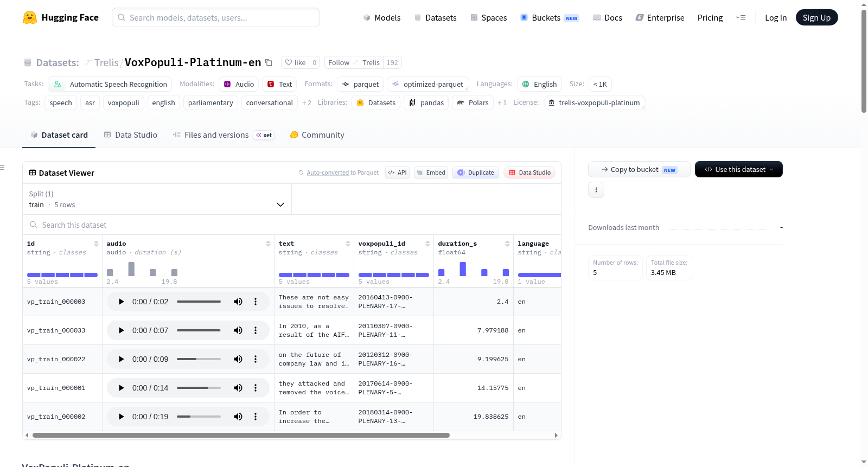This screenshot has width=868, height=467.
Task: Mute audio in the vp_train_000002 row
Action: pyautogui.click(x=238, y=417)
